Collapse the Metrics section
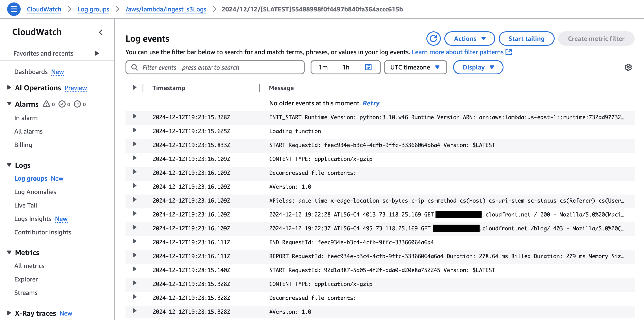Viewport: 644px width, 320px height. (9, 252)
